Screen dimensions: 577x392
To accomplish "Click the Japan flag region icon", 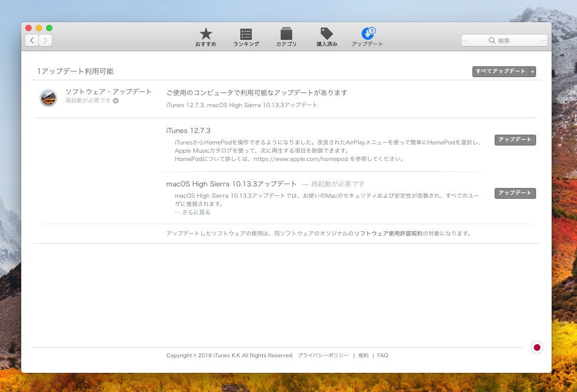I will (537, 347).
